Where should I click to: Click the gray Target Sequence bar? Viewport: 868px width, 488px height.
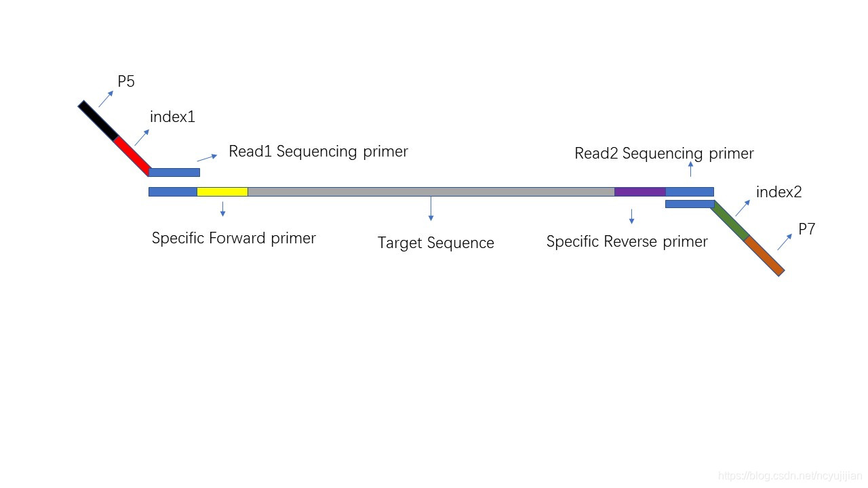click(x=431, y=192)
